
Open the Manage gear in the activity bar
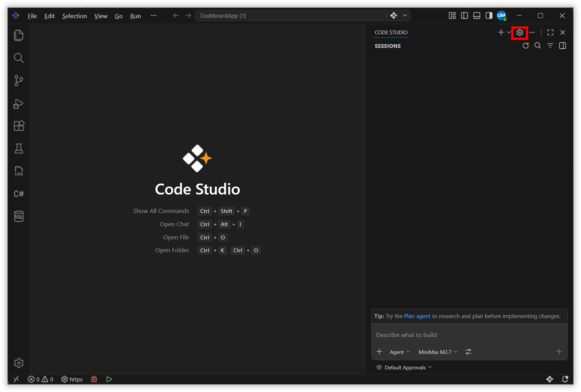(x=18, y=363)
